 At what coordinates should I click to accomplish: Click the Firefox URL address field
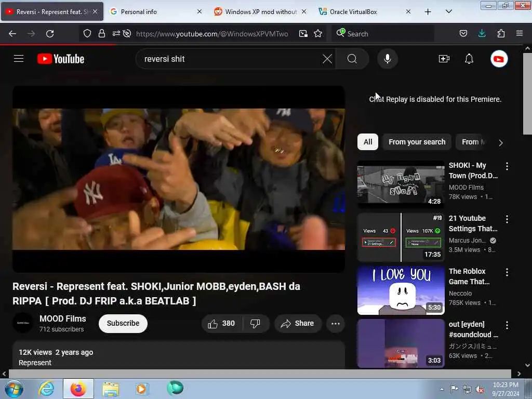212,34
